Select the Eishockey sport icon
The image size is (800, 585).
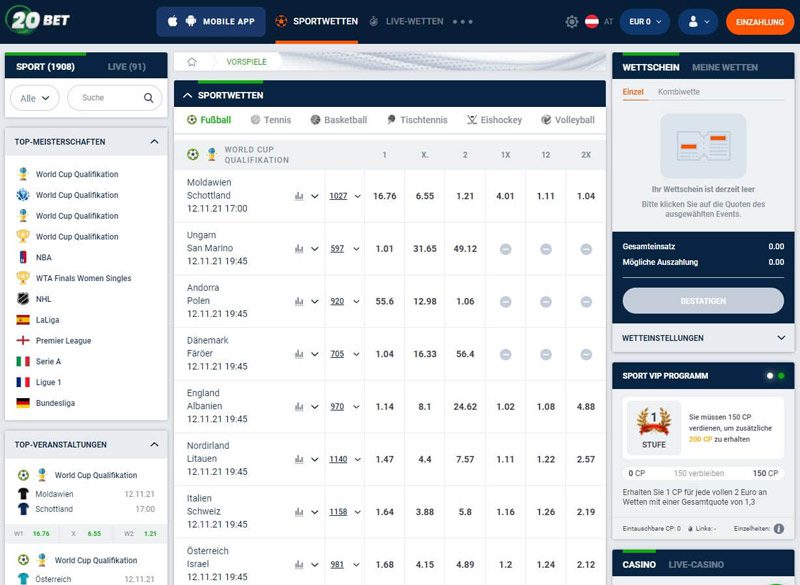(471, 120)
